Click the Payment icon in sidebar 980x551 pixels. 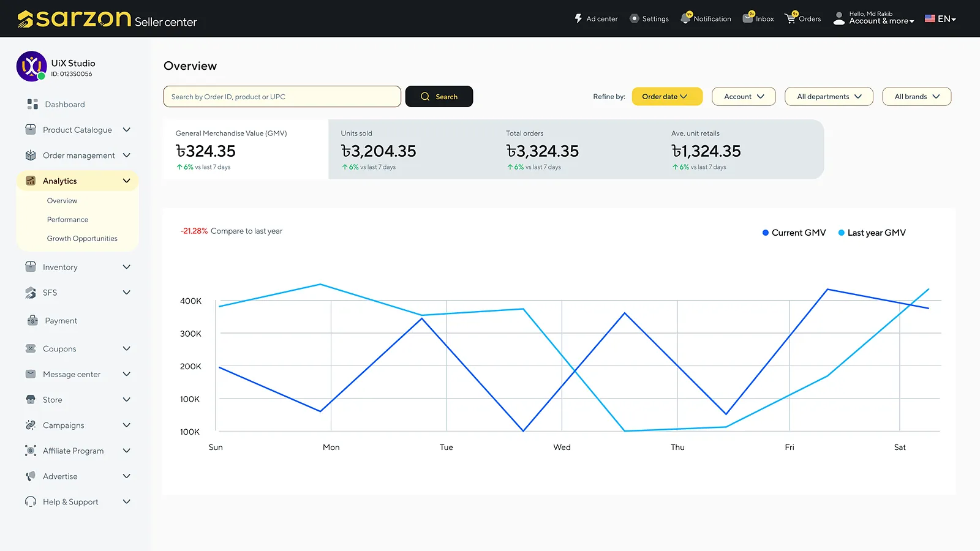coord(33,320)
